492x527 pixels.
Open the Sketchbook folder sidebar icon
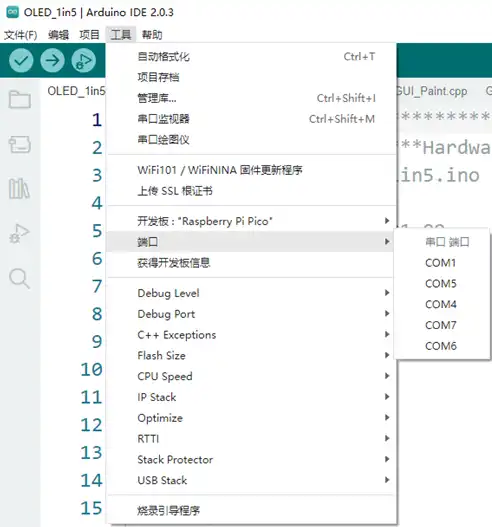coord(19,99)
